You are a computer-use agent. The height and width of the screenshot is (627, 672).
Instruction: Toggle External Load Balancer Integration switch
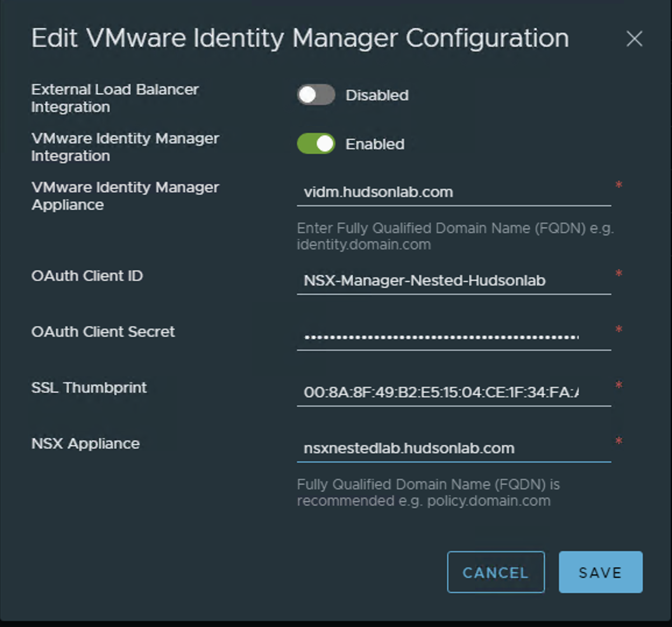pyautogui.click(x=316, y=95)
